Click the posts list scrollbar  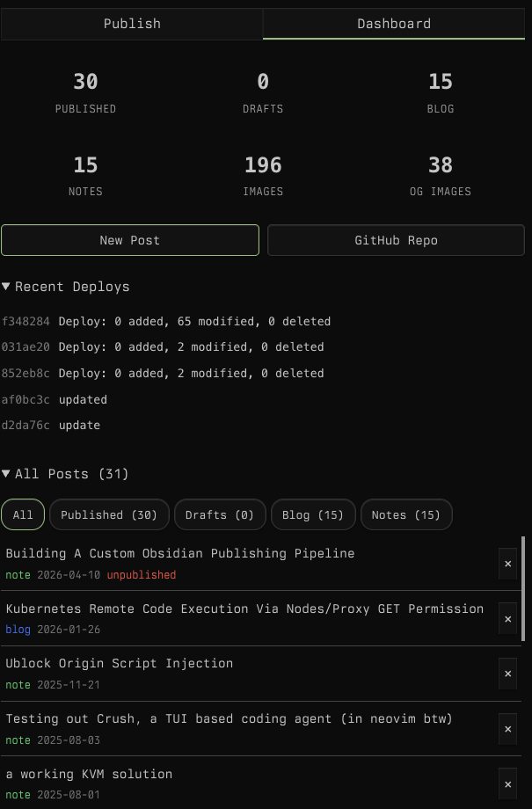coord(524,589)
